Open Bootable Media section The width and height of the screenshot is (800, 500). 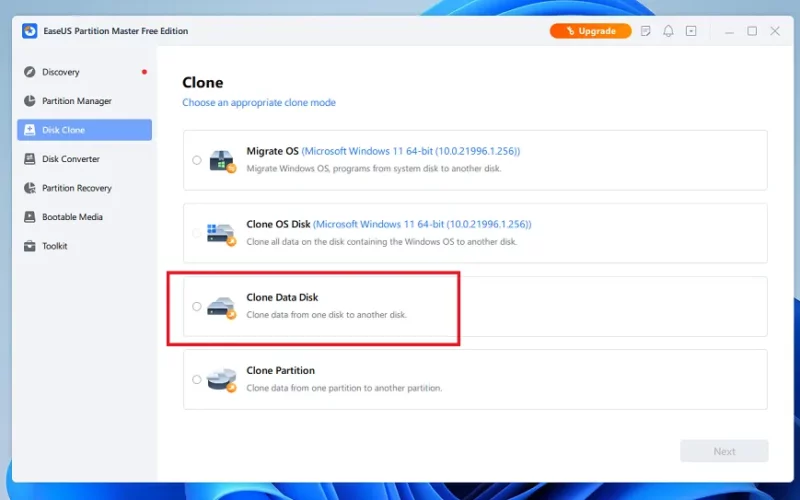coord(84,217)
